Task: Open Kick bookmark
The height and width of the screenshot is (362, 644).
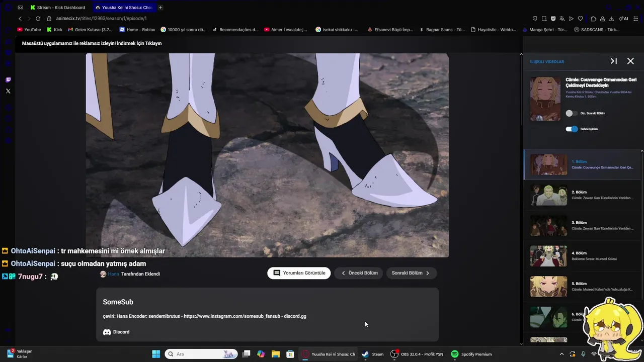Action: point(55,30)
